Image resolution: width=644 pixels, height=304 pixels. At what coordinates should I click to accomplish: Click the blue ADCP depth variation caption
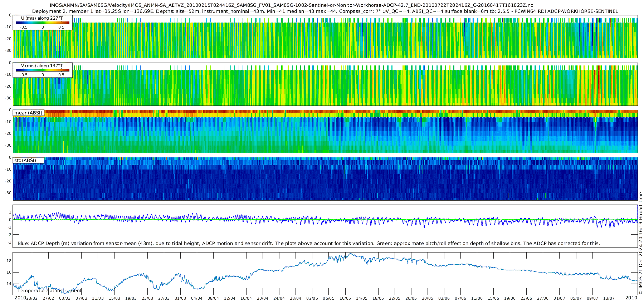point(308,244)
